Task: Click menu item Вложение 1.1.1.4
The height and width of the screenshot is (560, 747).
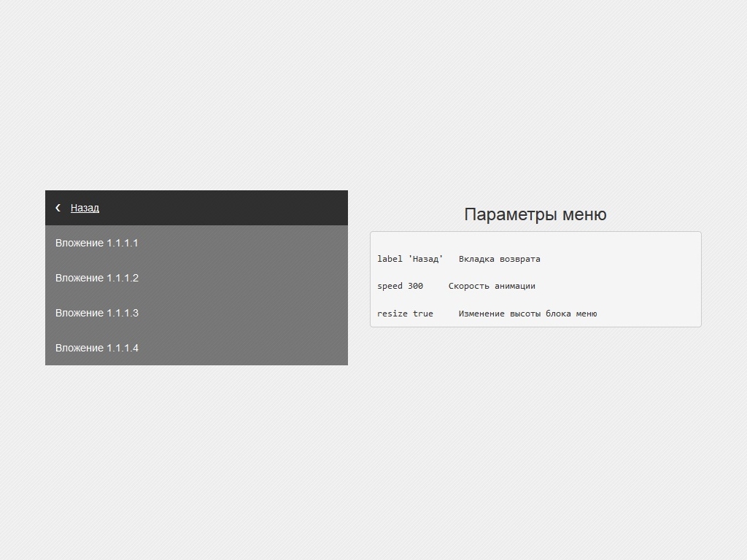Action: pos(196,348)
